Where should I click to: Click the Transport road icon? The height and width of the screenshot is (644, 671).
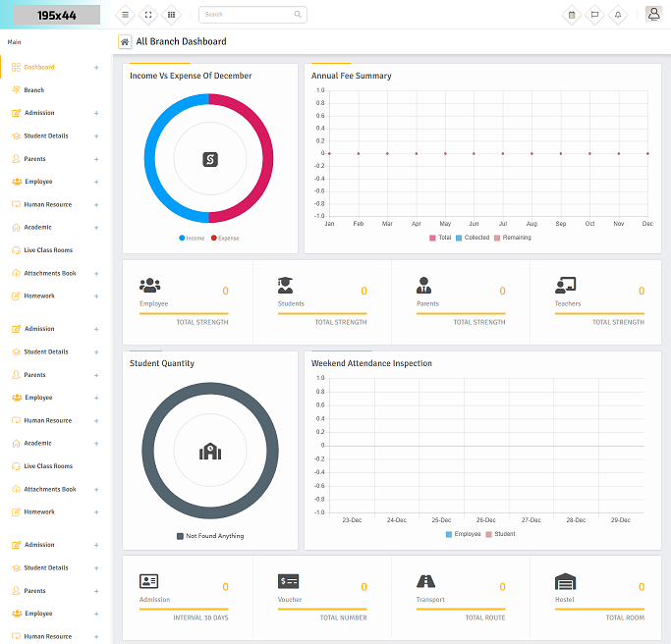coord(426,581)
